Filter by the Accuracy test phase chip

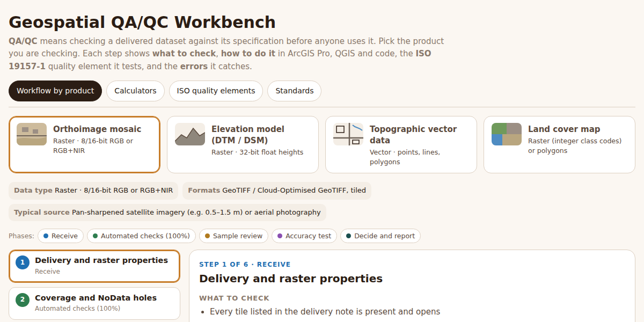pos(304,236)
